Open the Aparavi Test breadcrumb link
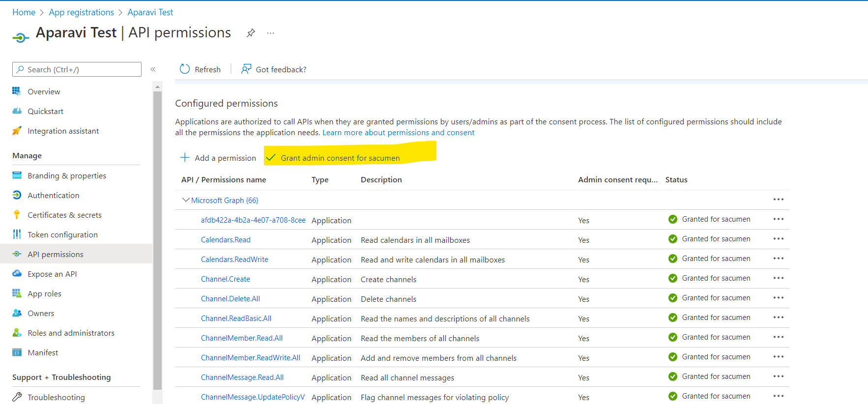 click(x=150, y=12)
